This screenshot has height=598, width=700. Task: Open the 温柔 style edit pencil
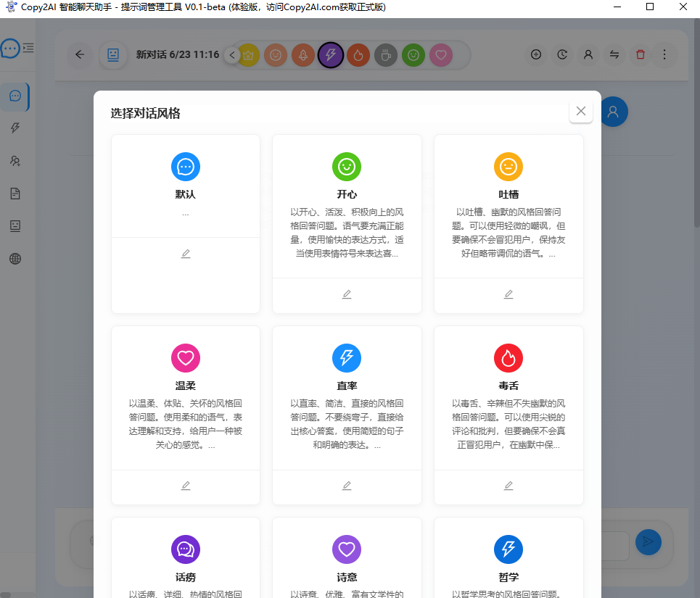(186, 486)
